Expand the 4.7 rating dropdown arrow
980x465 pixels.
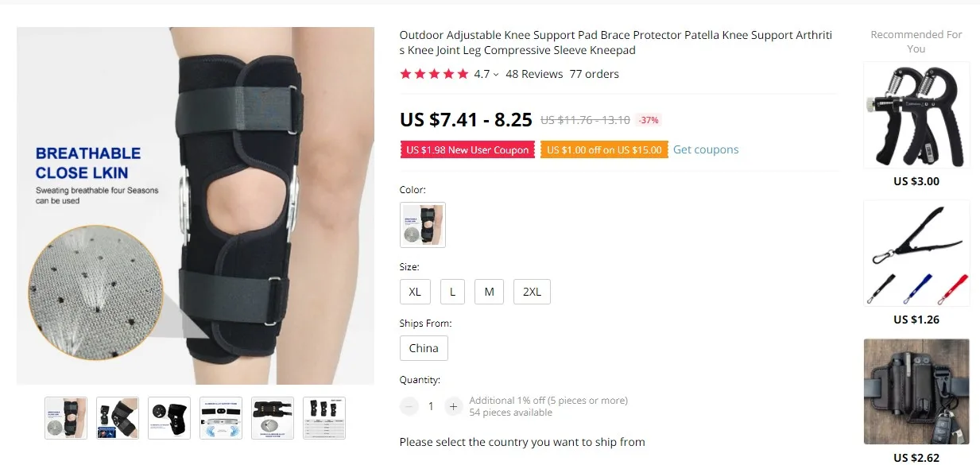point(496,75)
